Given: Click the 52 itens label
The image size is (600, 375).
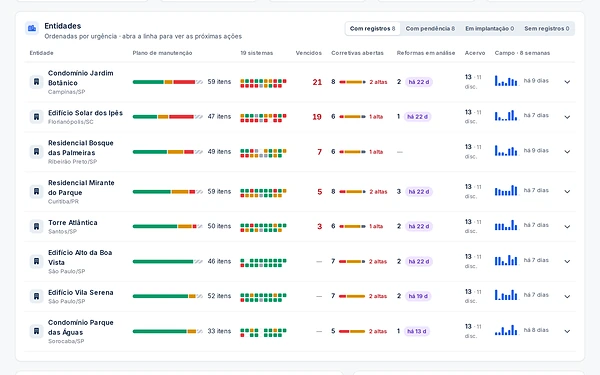Looking at the screenshot, I should tap(219, 296).
